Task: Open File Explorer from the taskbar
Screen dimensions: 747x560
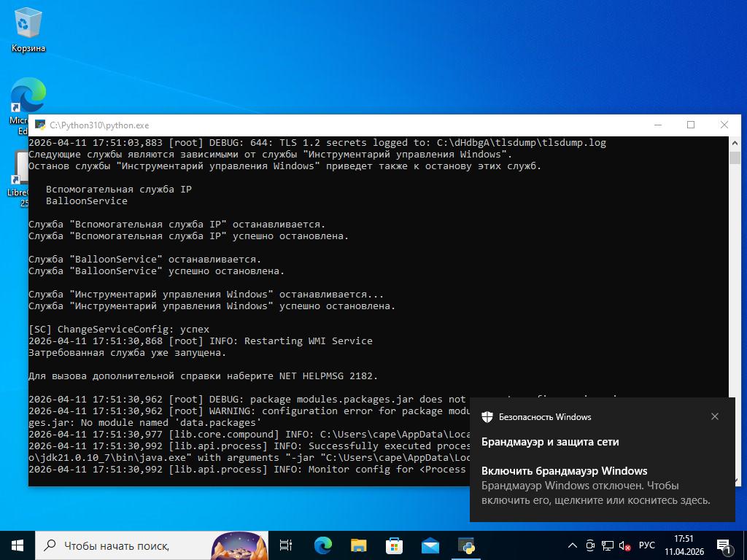Action: click(358, 545)
